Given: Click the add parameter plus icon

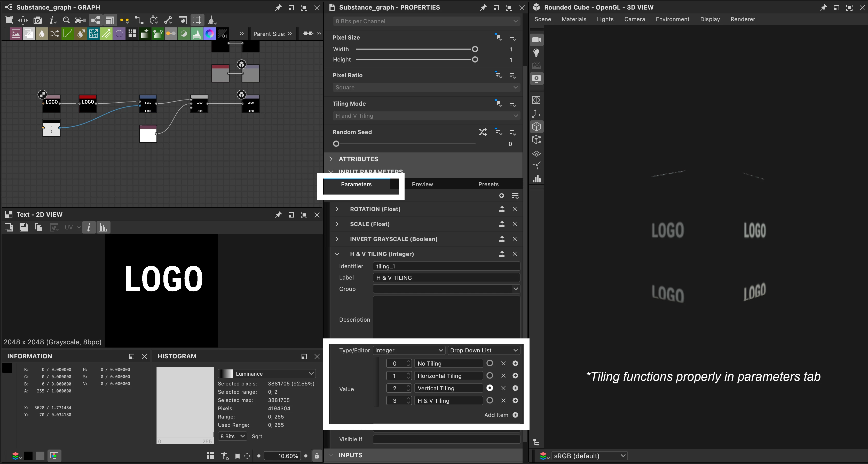Looking at the screenshot, I should [x=501, y=196].
